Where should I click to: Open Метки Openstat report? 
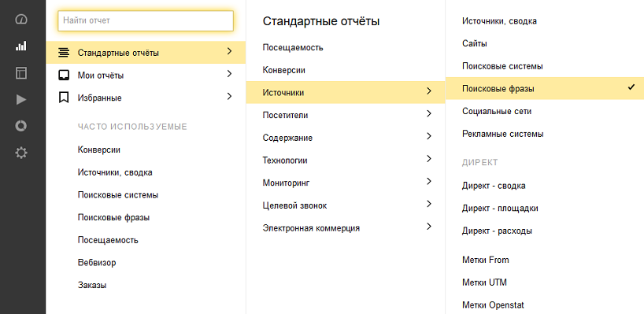493,305
